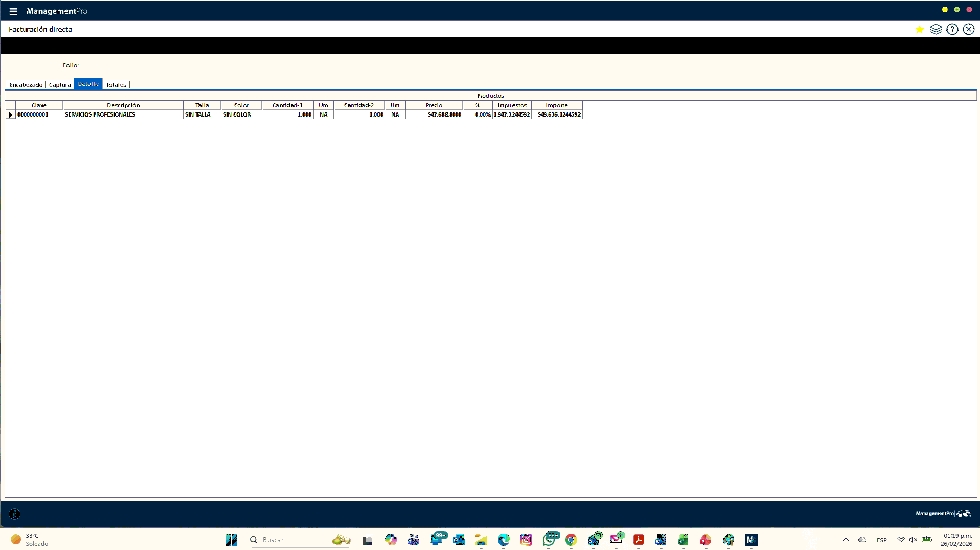Click the SERVICIOS PROFESIONALES description cell
Screen dimensions: 980x550
tap(123, 115)
